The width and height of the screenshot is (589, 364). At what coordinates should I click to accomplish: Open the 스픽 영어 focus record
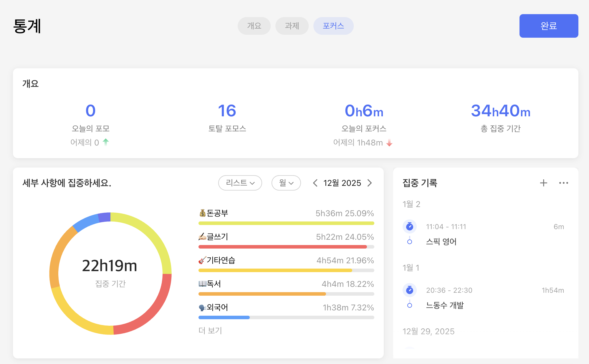pyautogui.click(x=441, y=242)
